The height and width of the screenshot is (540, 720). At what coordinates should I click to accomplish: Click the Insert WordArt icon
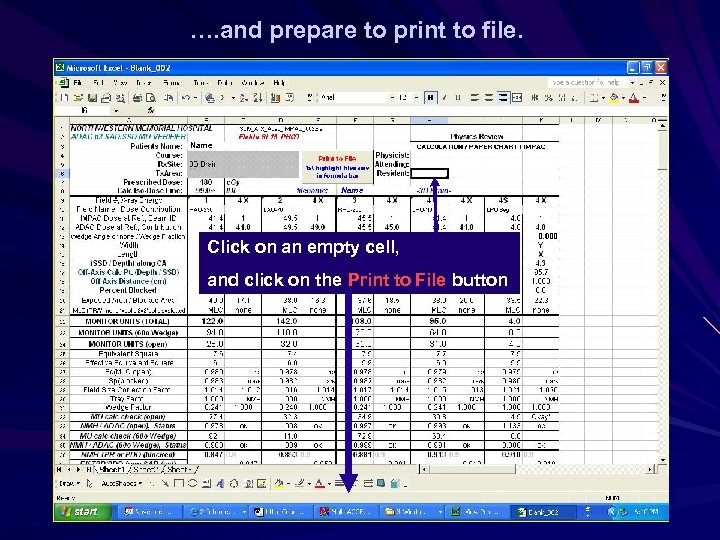coord(220,483)
